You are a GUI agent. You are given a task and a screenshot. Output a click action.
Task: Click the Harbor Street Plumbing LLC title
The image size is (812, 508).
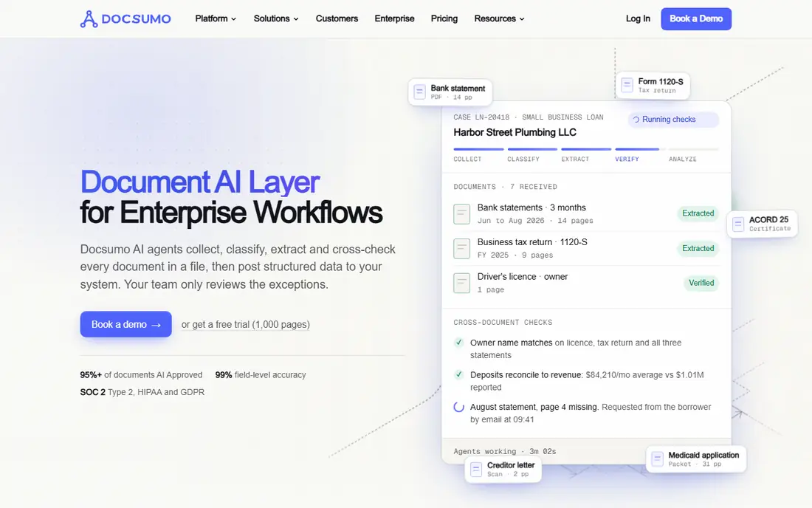coord(515,133)
